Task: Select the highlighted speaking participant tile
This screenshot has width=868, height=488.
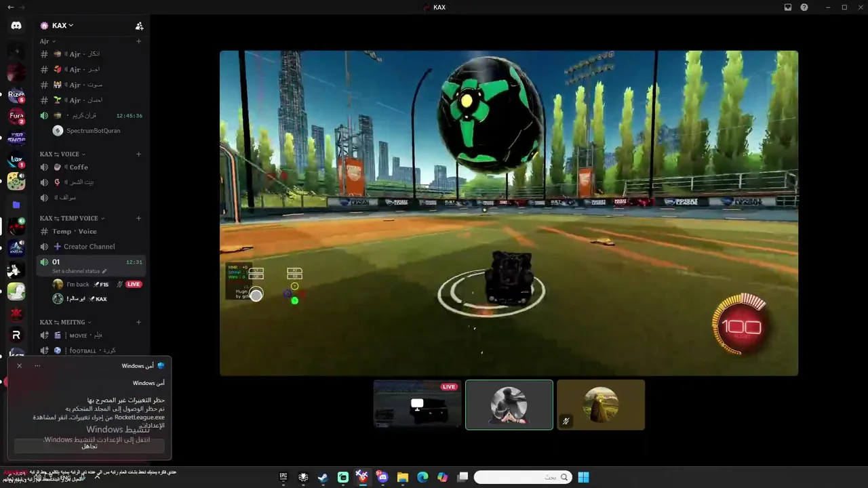Action: click(x=509, y=405)
